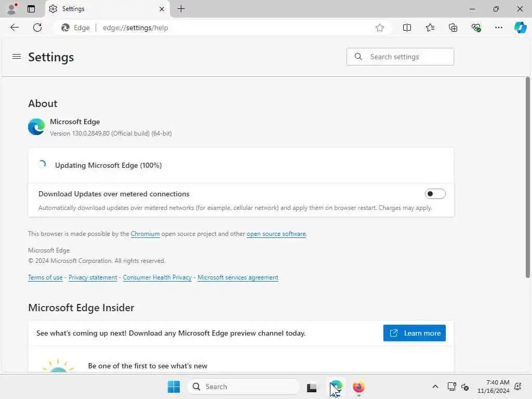This screenshot has width=532, height=399.
Task: Open the Favorites list icon
Action: coord(430,28)
